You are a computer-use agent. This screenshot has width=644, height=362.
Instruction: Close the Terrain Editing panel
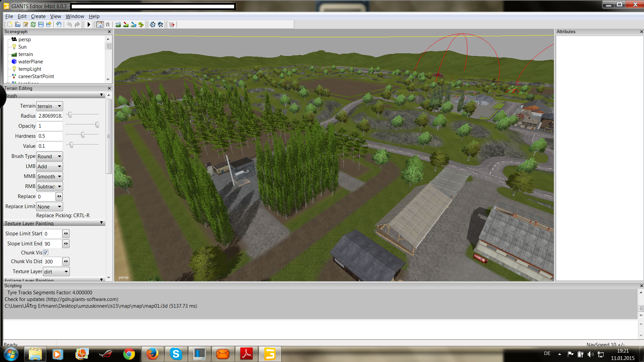109,88
